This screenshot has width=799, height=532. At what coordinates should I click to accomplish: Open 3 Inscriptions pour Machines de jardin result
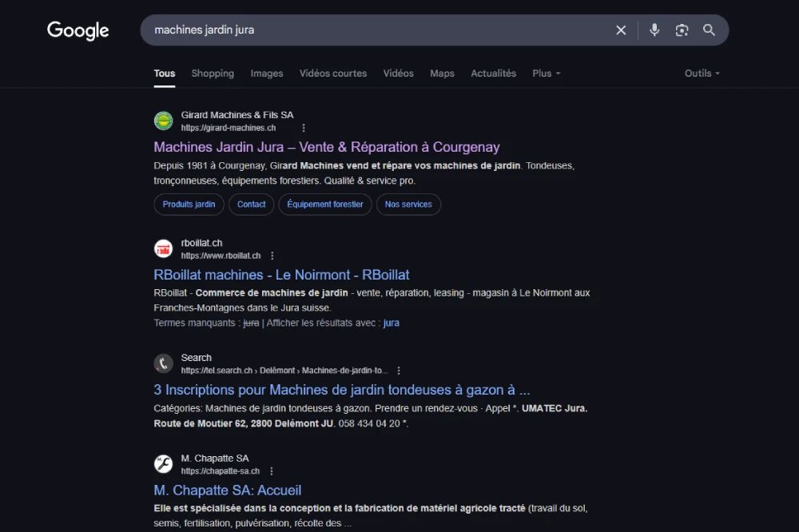tap(342, 391)
